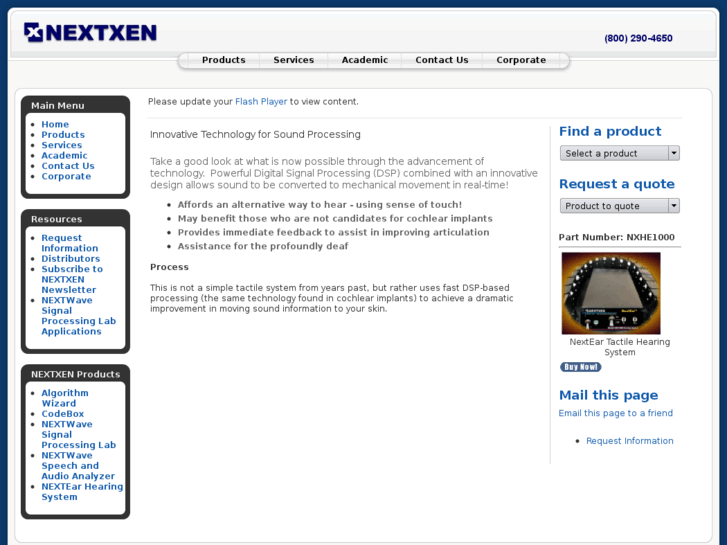Image resolution: width=727 pixels, height=545 pixels.
Task: Click the NEXTXEN logo
Action: [x=90, y=32]
